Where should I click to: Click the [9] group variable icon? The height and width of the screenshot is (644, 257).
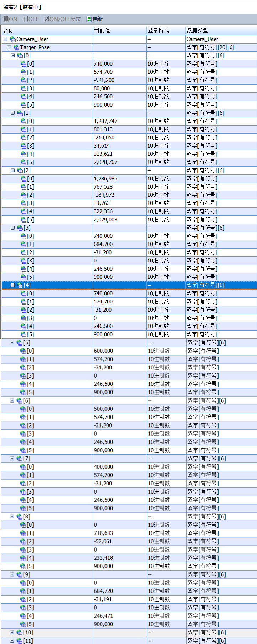click(x=20, y=574)
